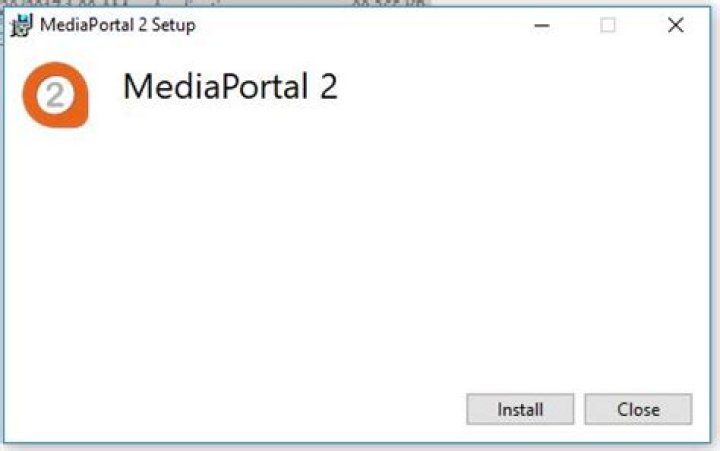Click the "MediaPortal 2" heading text
The image size is (720, 451).
click(x=230, y=87)
